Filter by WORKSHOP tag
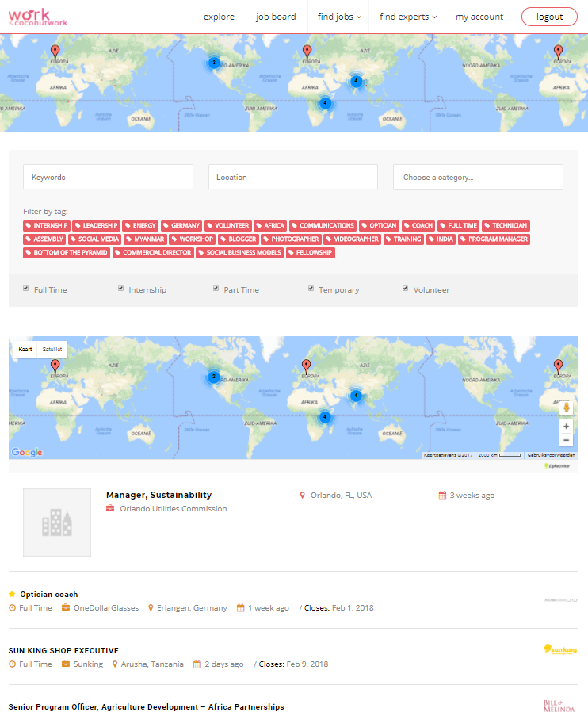588x712 pixels. (x=193, y=239)
